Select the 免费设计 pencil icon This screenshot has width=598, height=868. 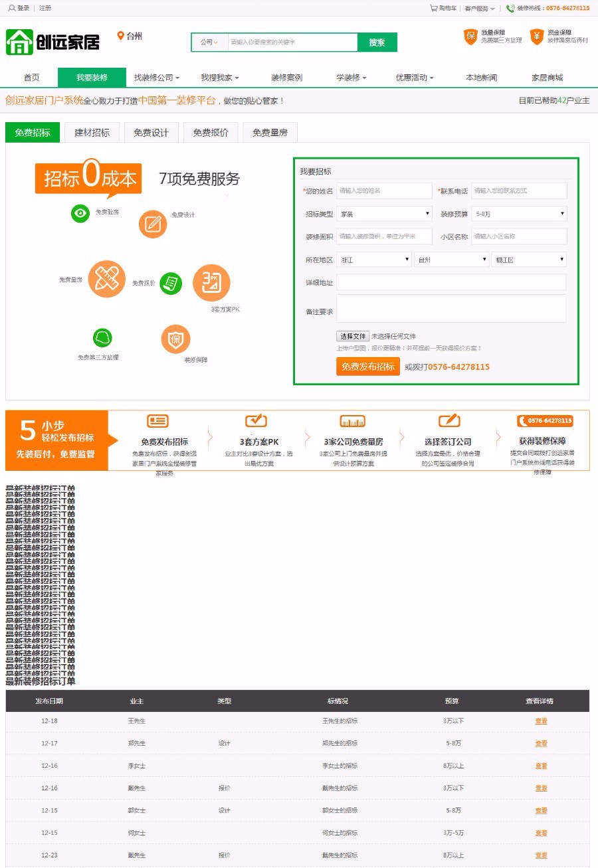[153, 224]
